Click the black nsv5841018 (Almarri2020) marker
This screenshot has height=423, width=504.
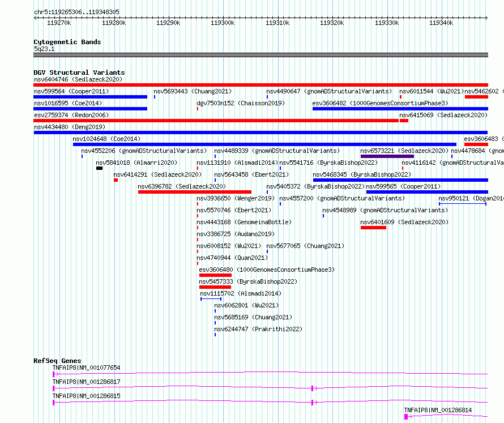click(x=99, y=168)
